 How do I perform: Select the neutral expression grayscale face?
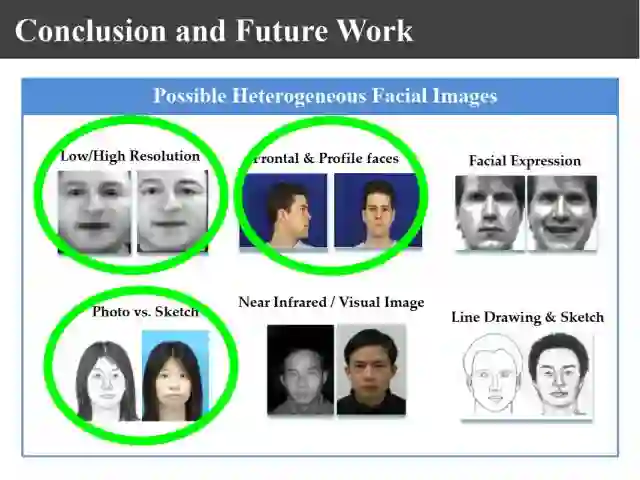pyautogui.click(x=490, y=213)
